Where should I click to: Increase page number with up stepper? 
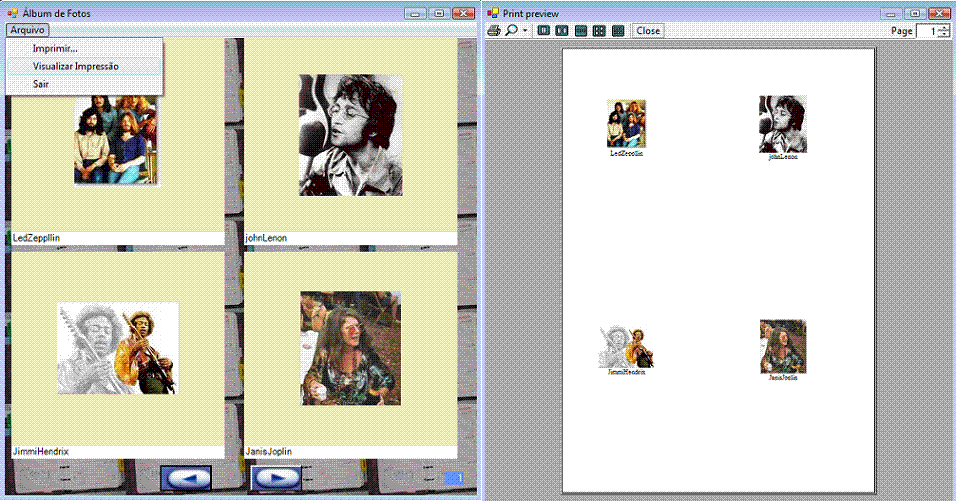944,27
